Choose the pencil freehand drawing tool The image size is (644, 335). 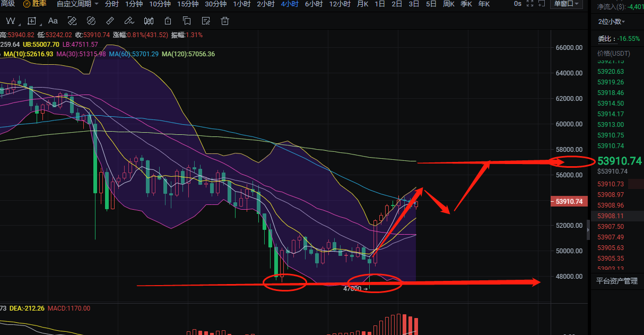coord(128,21)
